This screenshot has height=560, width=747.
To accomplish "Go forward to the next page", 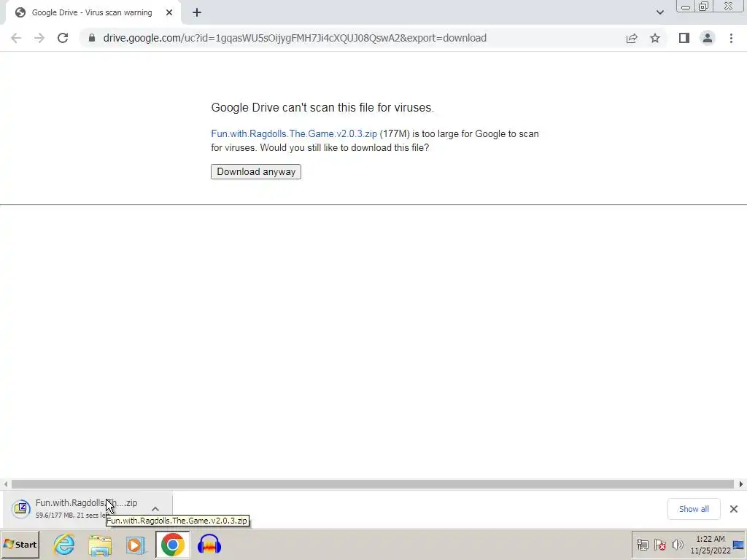I will click(39, 38).
